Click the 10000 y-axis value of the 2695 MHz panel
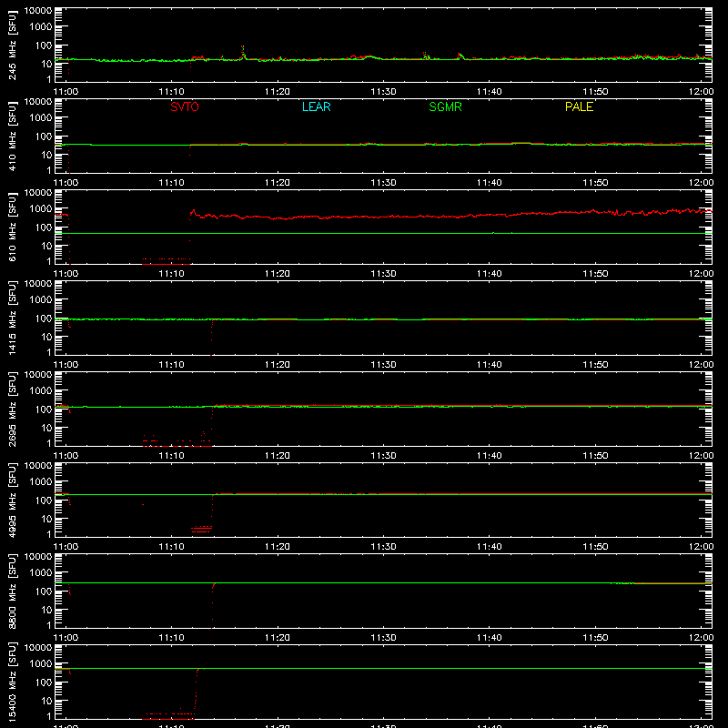The height and width of the screenshot is (728, 728). [38, 375]
